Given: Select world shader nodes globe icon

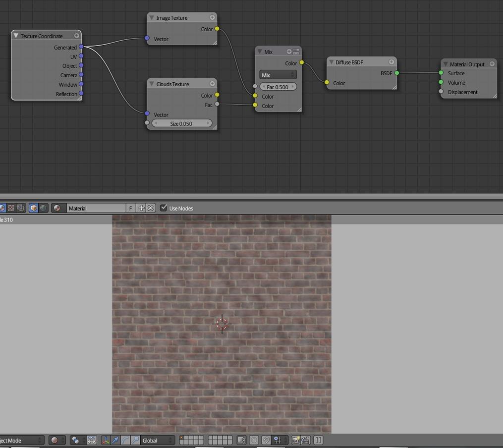Looking at the screenshot, I should (x=43, y=208).
